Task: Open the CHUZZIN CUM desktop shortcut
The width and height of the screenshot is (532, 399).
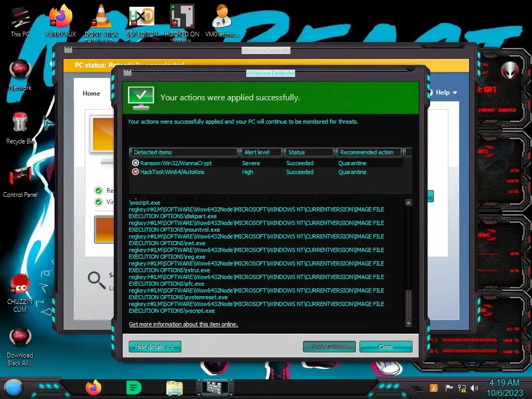Action: [20, 293]
